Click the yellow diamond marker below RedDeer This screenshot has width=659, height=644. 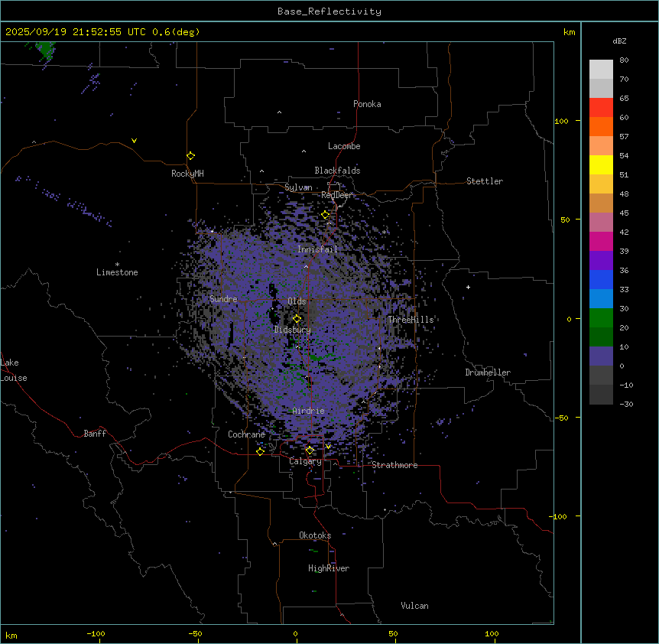coord(325,215)
